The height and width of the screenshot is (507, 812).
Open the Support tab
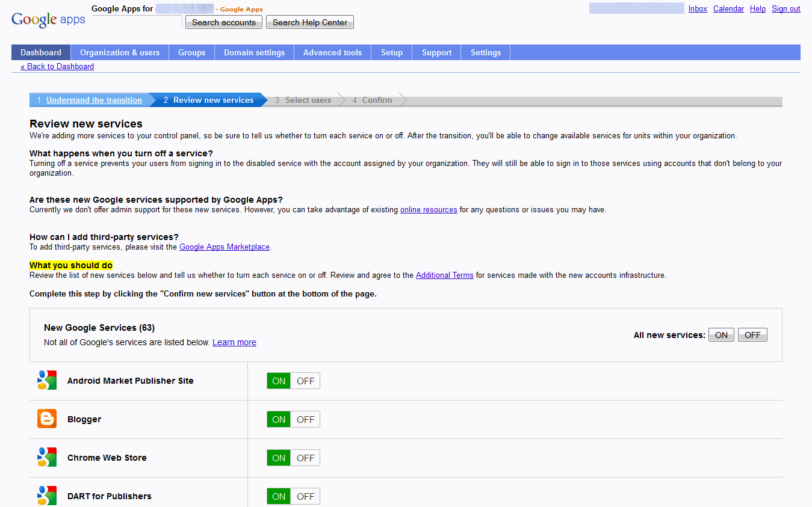437,52
